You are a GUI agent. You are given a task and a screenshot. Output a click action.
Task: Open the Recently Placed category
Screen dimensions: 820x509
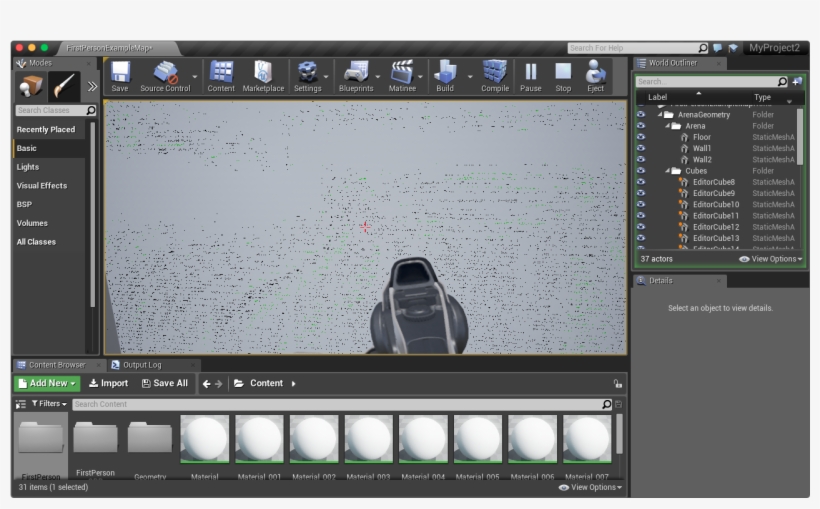point(45,130)
